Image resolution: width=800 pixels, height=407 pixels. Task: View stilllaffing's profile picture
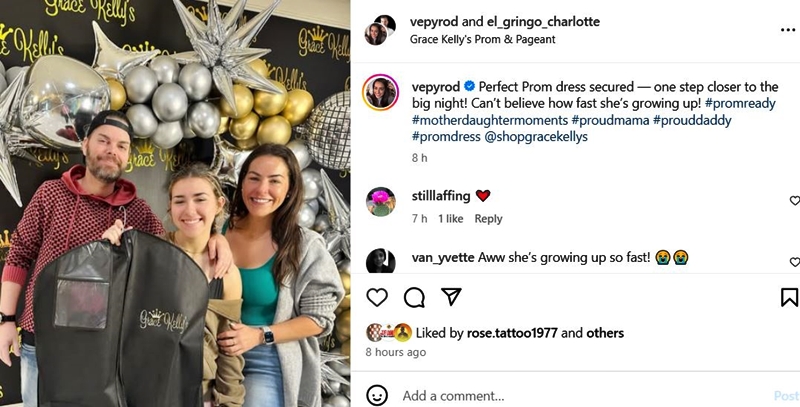pos(380,201)
